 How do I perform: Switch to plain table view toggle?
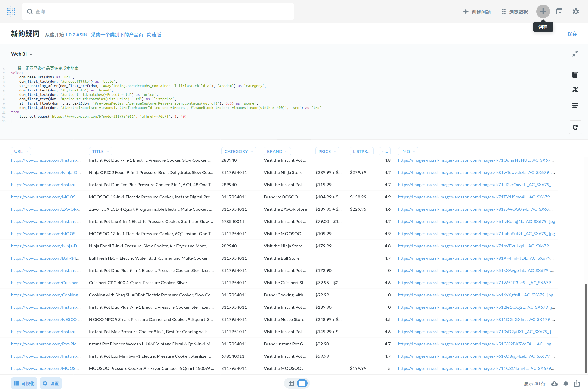point(291,383)
